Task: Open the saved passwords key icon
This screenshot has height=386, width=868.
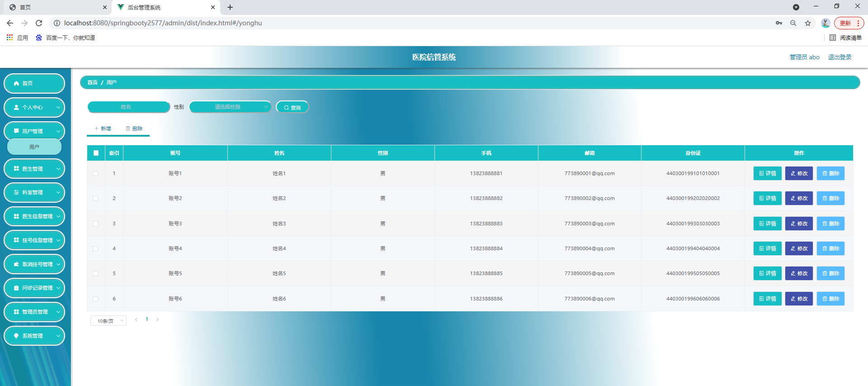Action: 779,23
